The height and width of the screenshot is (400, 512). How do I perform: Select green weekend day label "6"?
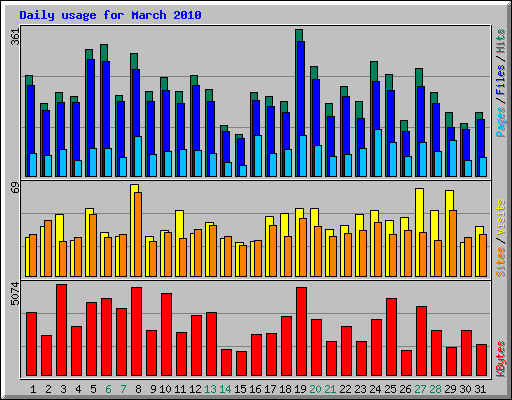pos(108,389)
